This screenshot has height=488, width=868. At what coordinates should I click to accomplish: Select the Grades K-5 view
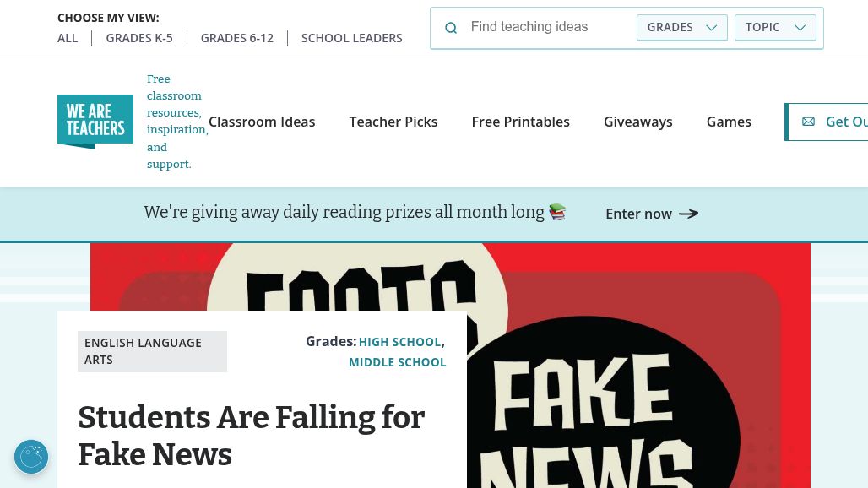(139, 38)
